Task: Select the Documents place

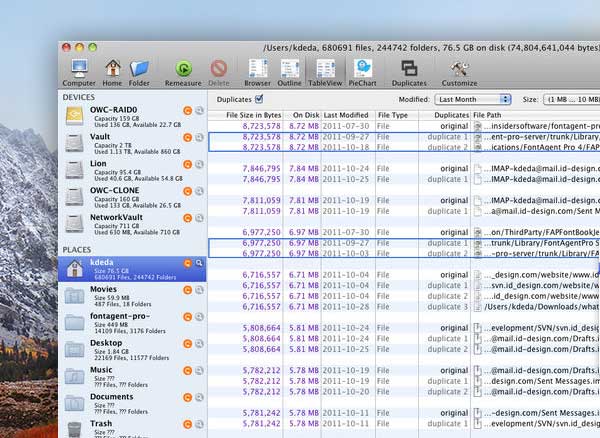Action: pyautogui.click(x=132, y=404)
